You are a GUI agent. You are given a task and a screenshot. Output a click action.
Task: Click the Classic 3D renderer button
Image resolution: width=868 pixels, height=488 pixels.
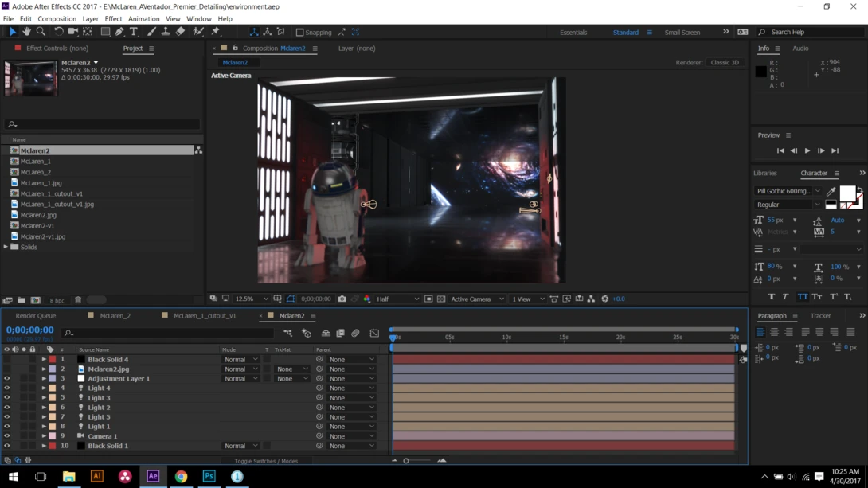click(725, 63)
